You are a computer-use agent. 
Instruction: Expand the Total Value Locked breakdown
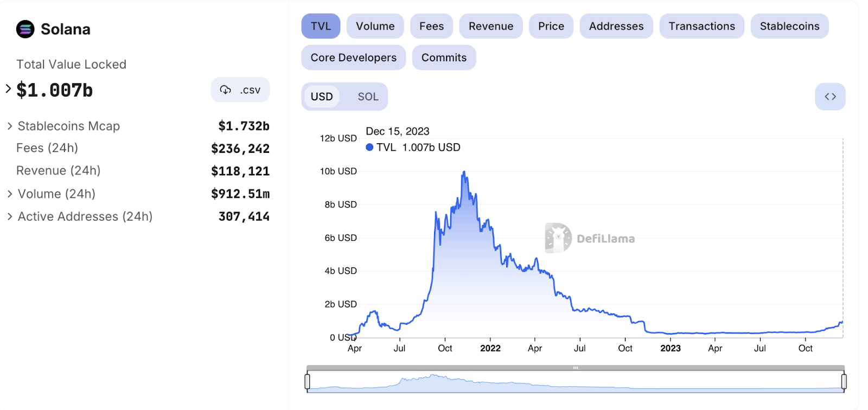pyautogui.click(x=8, y=88)
